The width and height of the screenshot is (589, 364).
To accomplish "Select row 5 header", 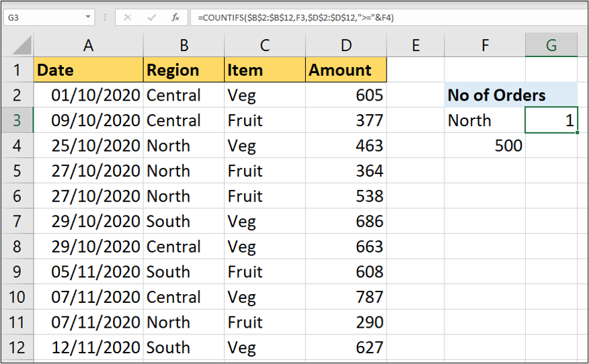I will click(17, 171).
